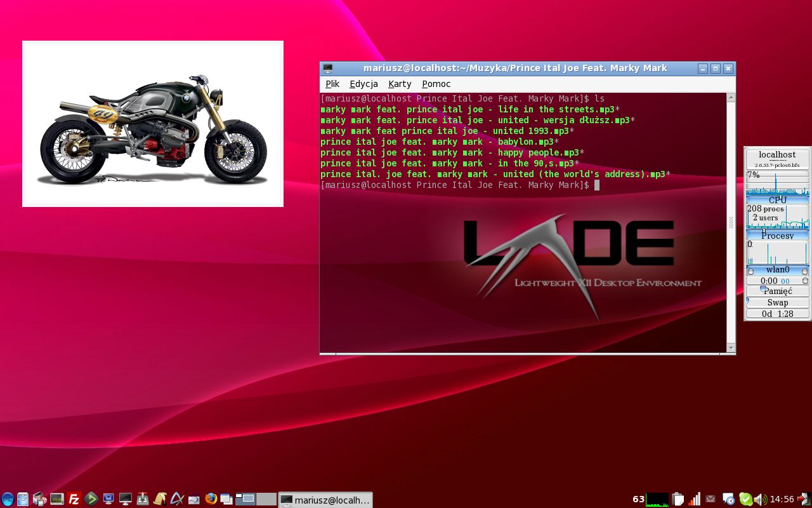Viewport: 812px width, 508px height.
Task: Click the CPU panel button in gkrellm
Action: click(777, 200)
